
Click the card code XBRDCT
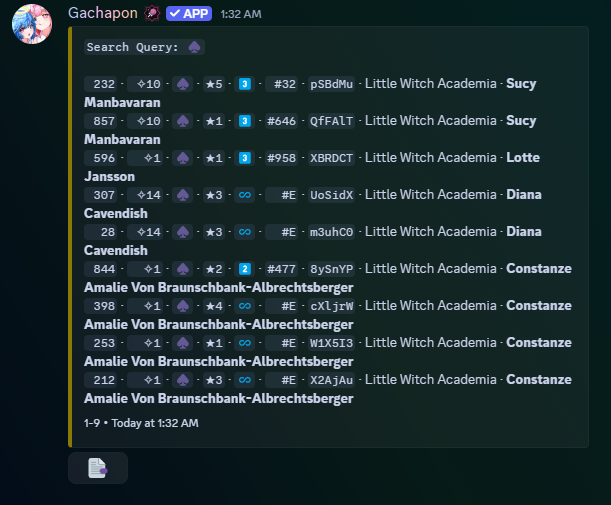click(331, 158)
